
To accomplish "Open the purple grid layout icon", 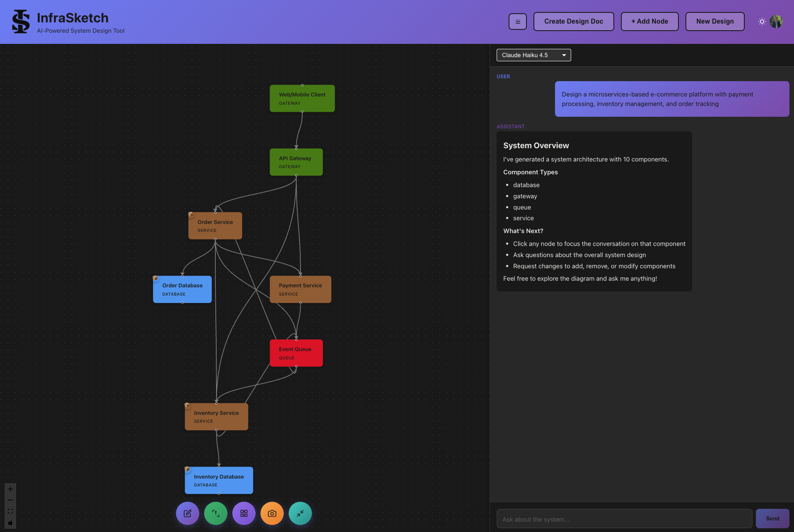I will point(244,513).
